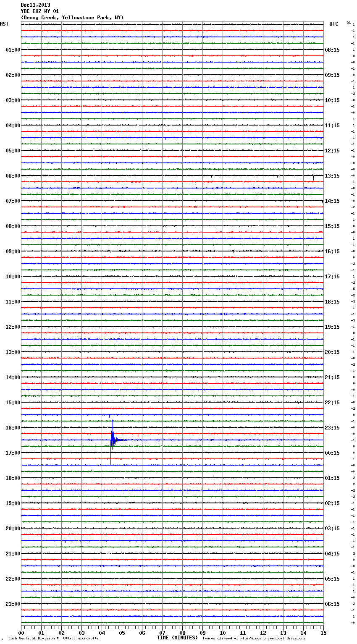Click the Dec13,2013 date label
The width and height of the screenshot is (357, 644).
click(35, 5)
